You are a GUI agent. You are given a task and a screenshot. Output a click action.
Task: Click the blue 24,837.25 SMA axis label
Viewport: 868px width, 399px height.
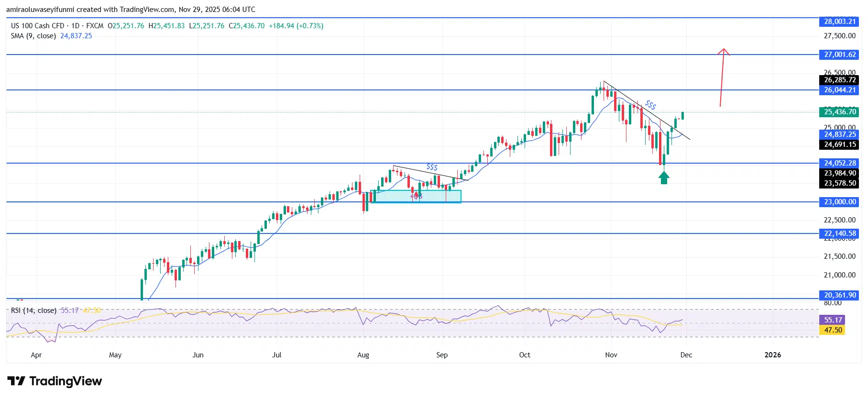click(840, 134)
